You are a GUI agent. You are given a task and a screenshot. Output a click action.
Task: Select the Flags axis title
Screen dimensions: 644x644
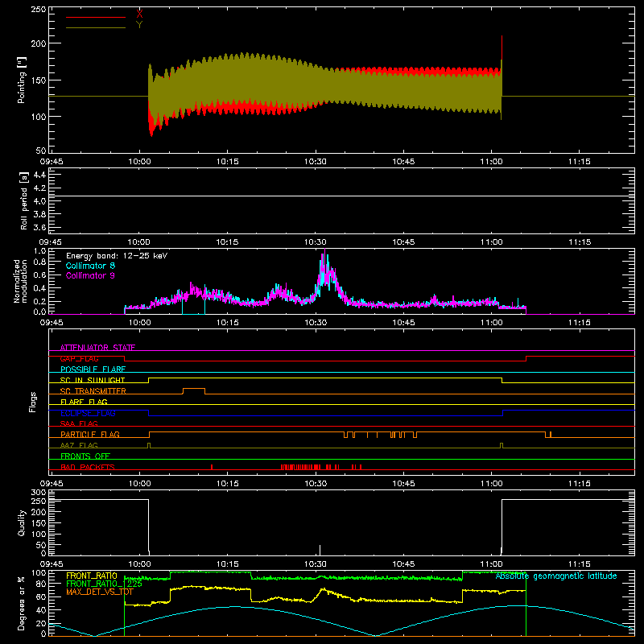coord(33,402)
